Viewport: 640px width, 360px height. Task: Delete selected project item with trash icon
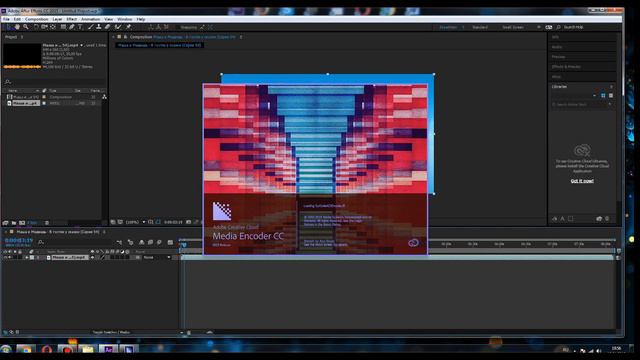pos(47,223)
